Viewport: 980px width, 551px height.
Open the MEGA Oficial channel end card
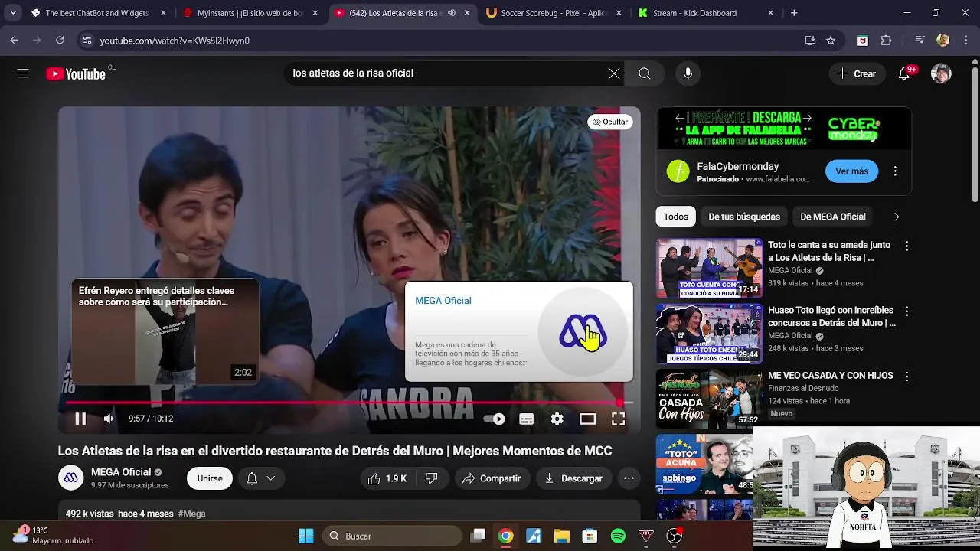pos(519,331)
